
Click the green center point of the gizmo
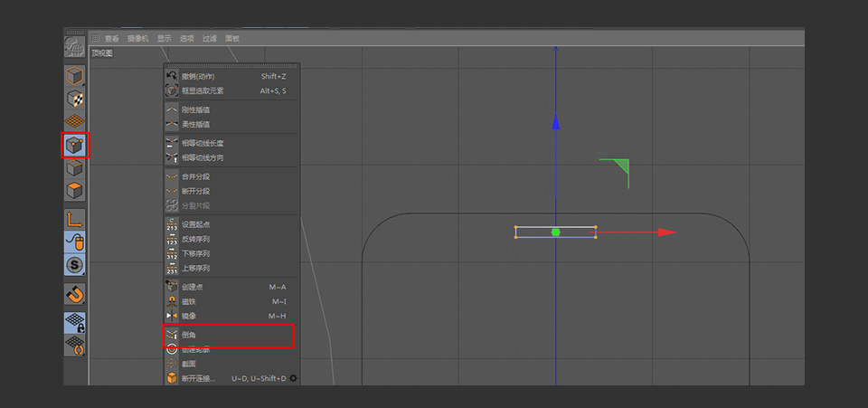pyautogui.click(x=556, y=232)
